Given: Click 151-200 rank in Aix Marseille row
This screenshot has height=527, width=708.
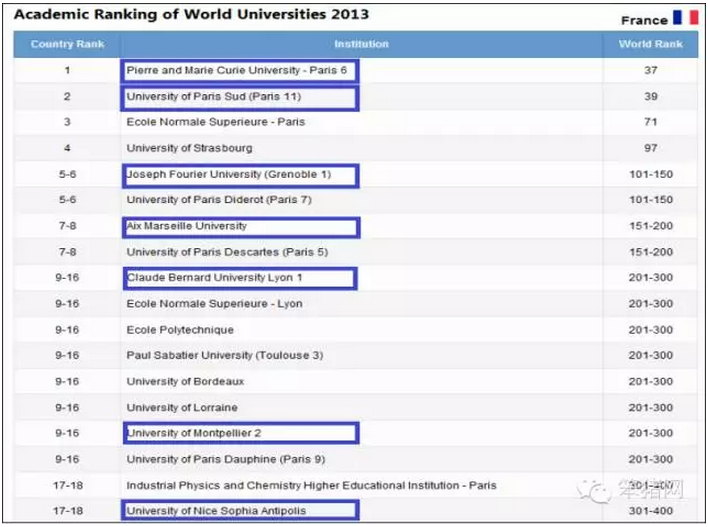Looking at the screenshot, I should [651, 226].
